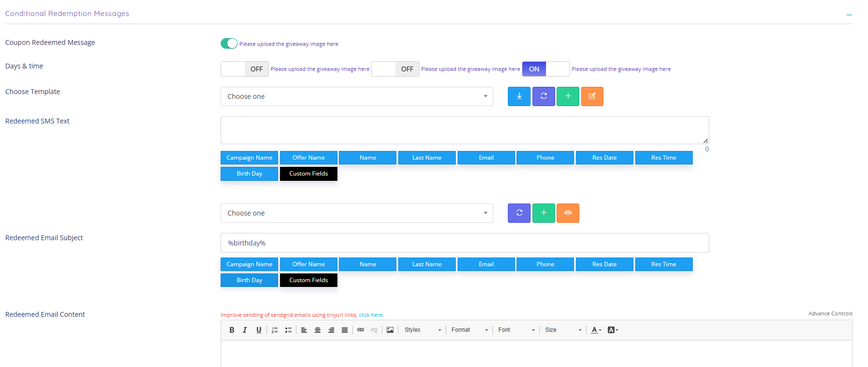The width and height of the screenshot is (868, 367).
Task: Click the insert link icon in editor
Action: click(361, 330)
